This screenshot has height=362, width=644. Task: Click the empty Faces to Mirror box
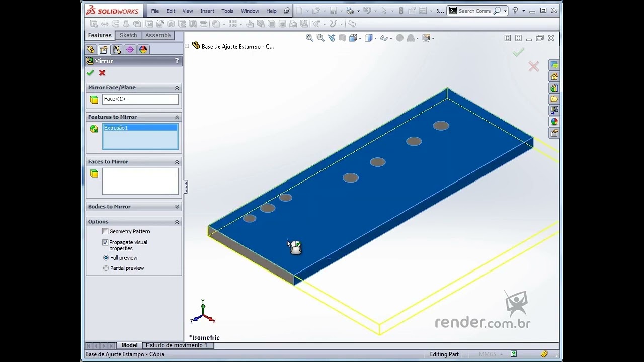(140, 181)
